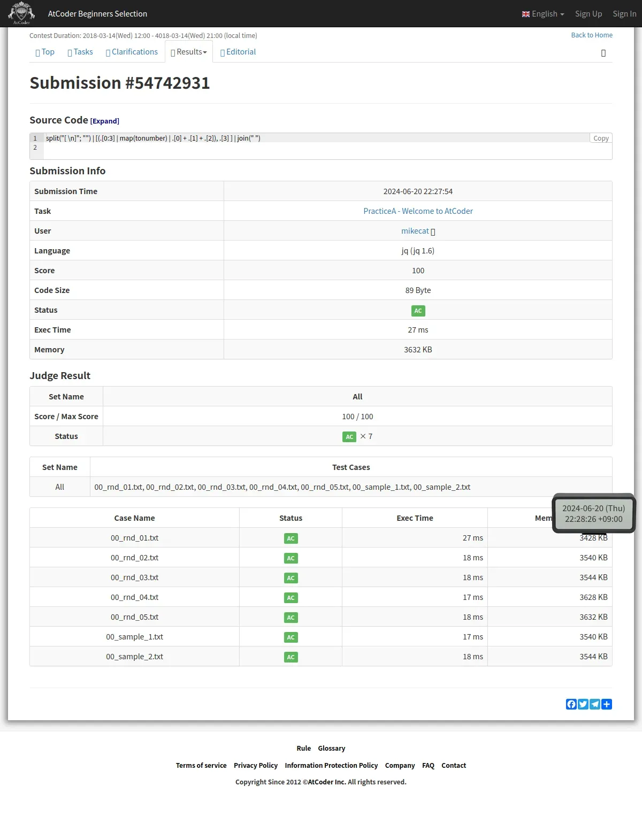642x840 pixels.
Task: Share submission on Twitter
Action: (583, 704)
